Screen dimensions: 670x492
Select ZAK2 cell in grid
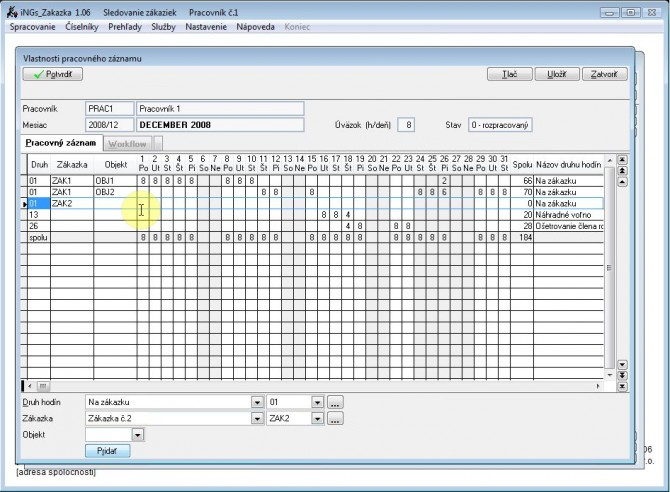pyautogui.click(x=72, y=203)
